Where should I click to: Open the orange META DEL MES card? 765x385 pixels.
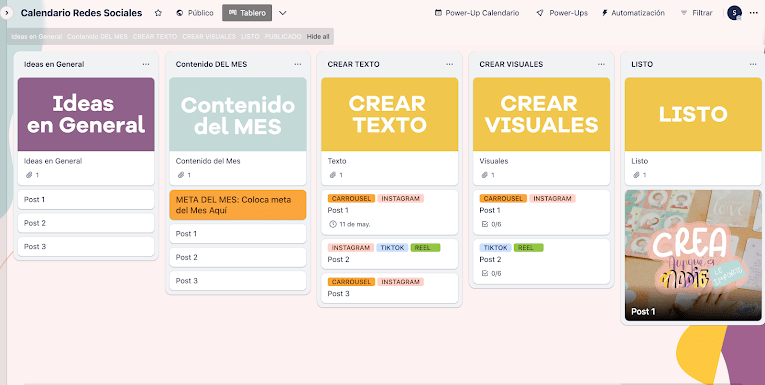click(238, 205)
